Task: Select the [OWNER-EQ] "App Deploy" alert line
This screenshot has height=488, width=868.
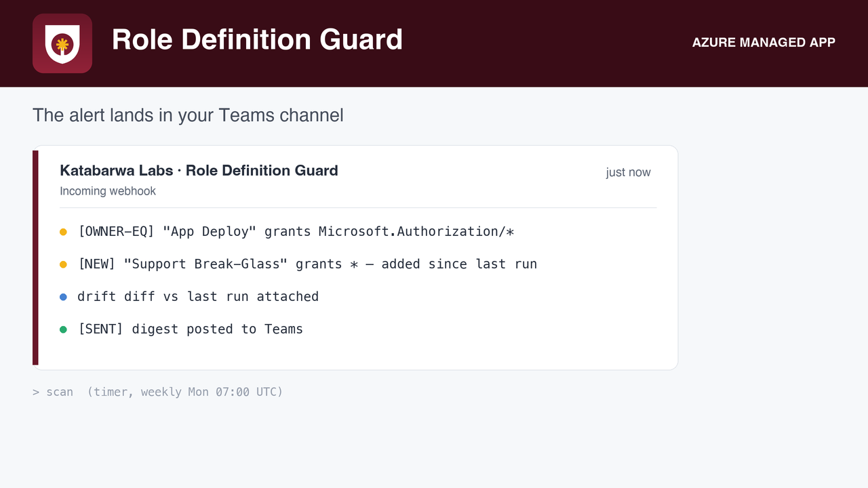Action: 296,232
